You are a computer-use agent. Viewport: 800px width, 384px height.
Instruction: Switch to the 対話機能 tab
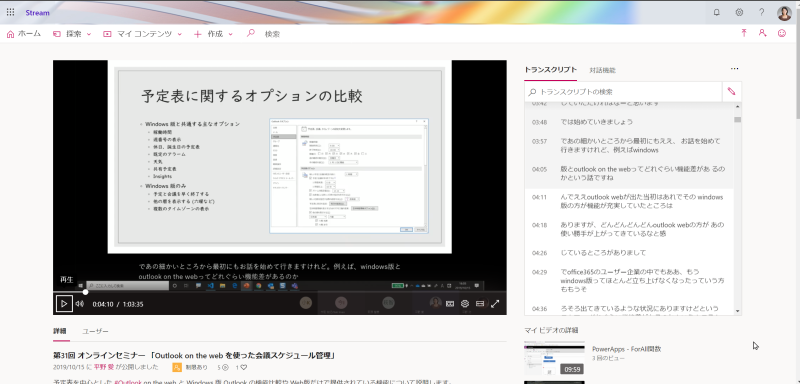602,70
